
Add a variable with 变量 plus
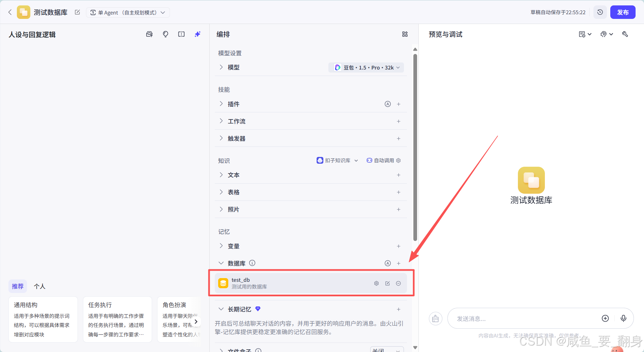399,246
